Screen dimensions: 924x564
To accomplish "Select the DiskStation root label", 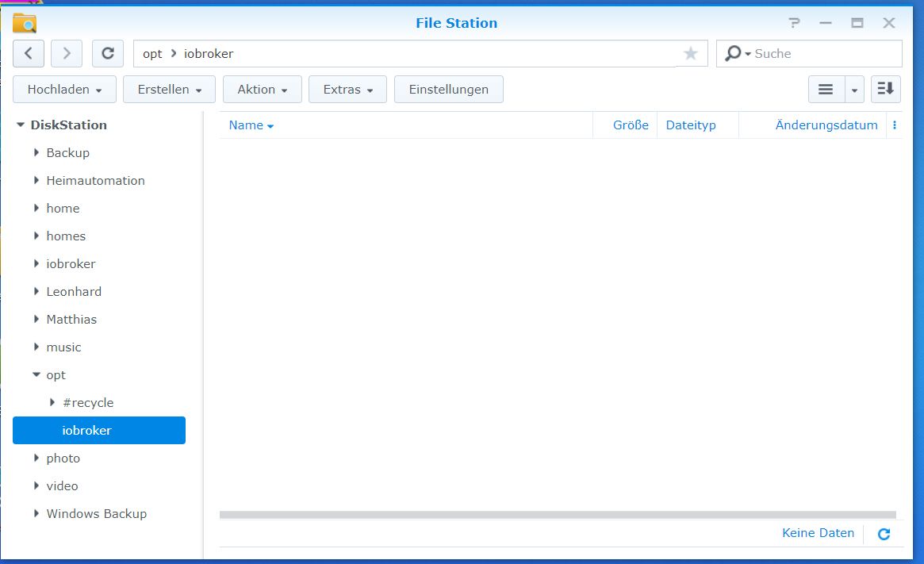I will pos(68,125).
